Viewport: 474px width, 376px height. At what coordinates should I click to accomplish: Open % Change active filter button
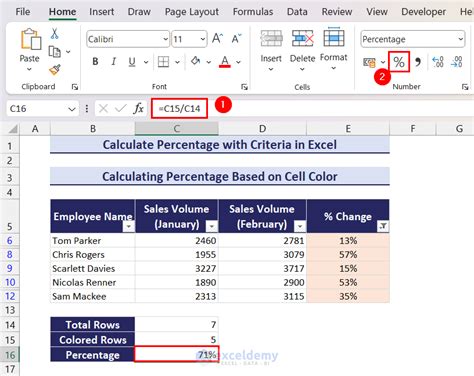click(383, 226)
